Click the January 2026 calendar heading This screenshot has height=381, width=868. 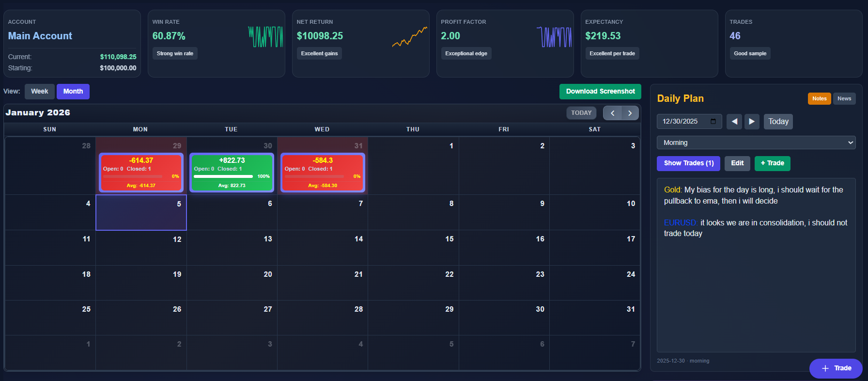38,112
